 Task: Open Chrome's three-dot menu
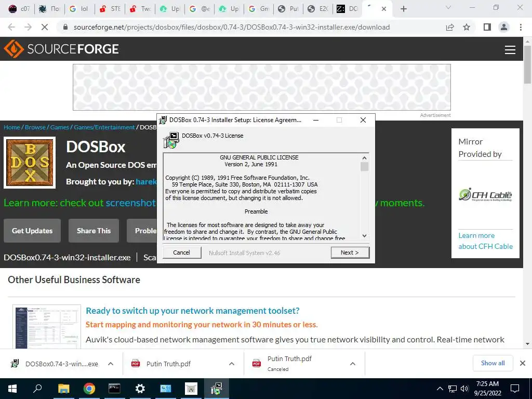tap(521, 27)
